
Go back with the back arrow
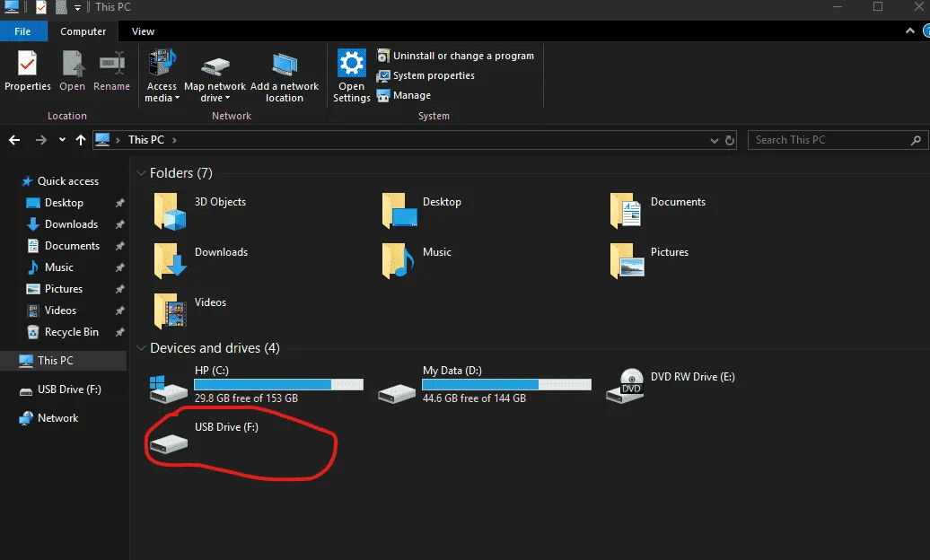click(15, 140)
